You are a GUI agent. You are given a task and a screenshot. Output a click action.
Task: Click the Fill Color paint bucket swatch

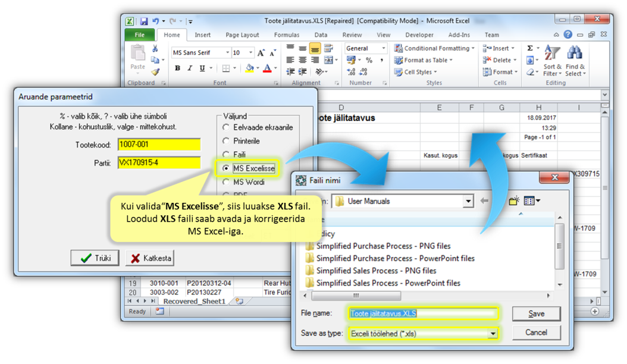(249, 68)
